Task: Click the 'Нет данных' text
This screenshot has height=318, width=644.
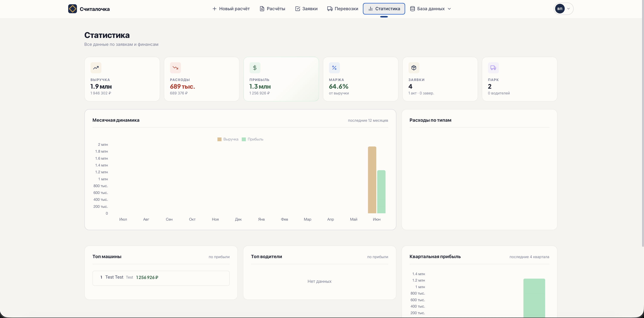Action: point(319,281)
